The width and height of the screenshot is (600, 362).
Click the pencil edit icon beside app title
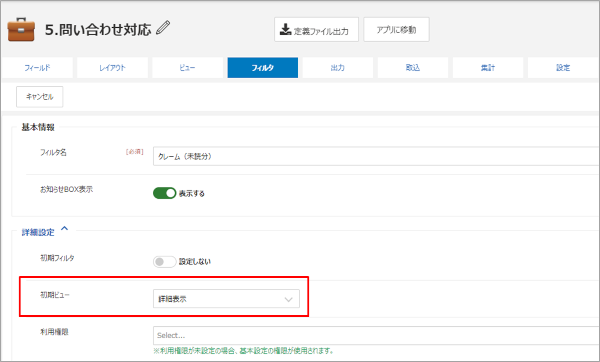tap(163, 28)
